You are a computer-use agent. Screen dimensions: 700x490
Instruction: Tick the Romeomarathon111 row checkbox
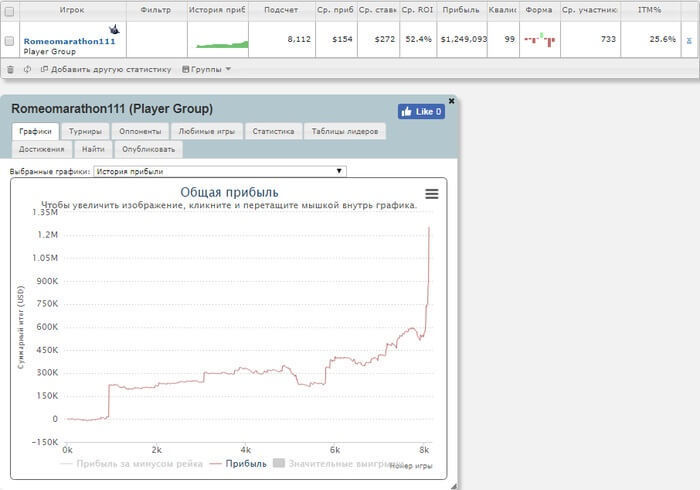10,41
